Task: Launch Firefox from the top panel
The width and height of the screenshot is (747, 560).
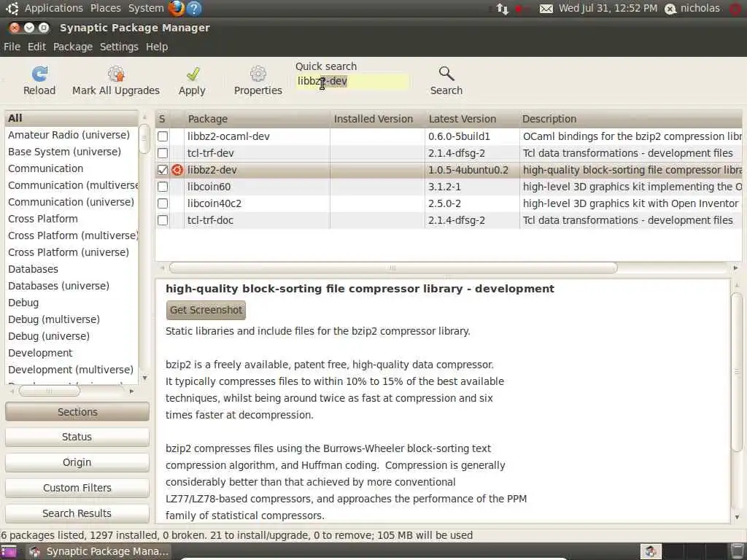Action: click(177, 8)
